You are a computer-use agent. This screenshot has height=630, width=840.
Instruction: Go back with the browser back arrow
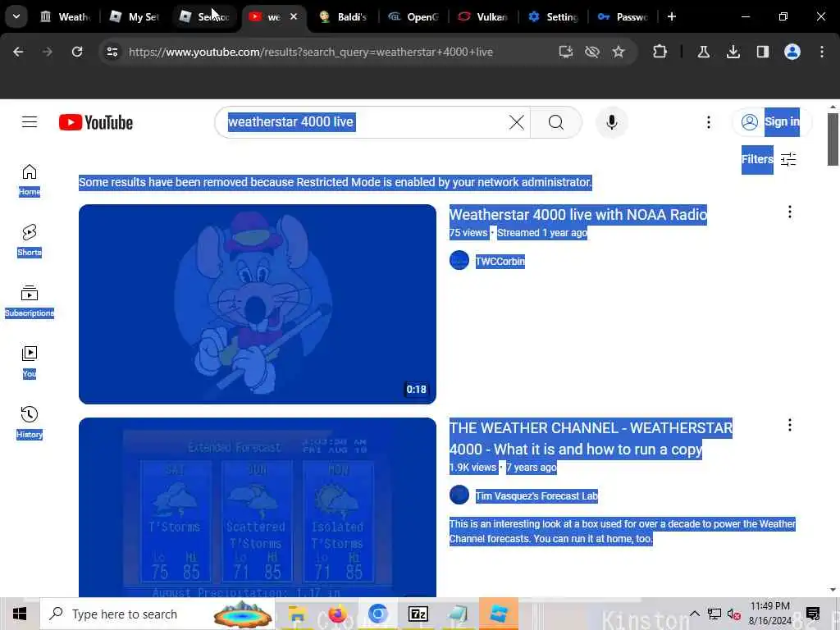point(18,52)
